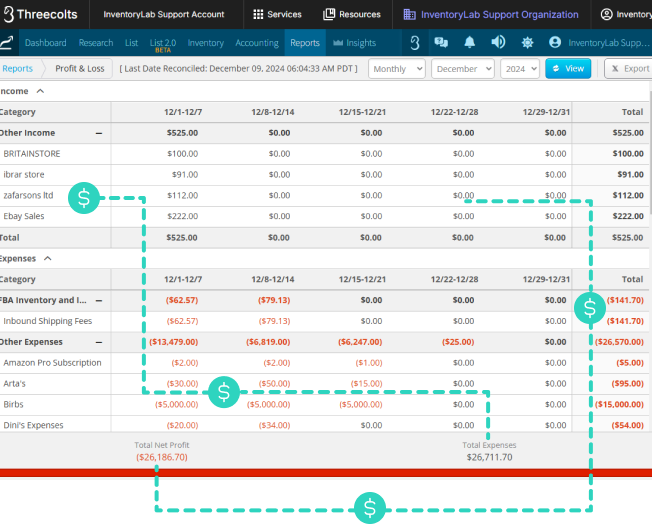Switch to the Inventory tab
Screen dimensions: 652x524
click(205, 43)
